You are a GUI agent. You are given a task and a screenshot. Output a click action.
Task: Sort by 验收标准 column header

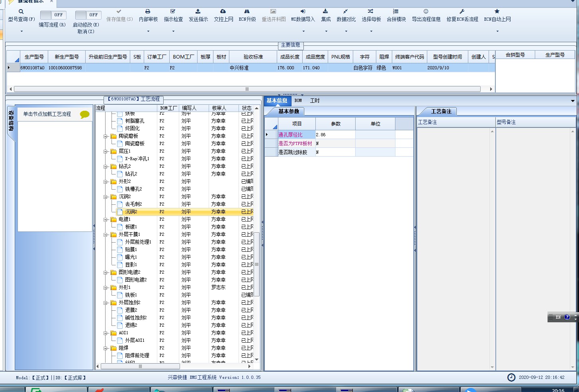tap(253, 57)
